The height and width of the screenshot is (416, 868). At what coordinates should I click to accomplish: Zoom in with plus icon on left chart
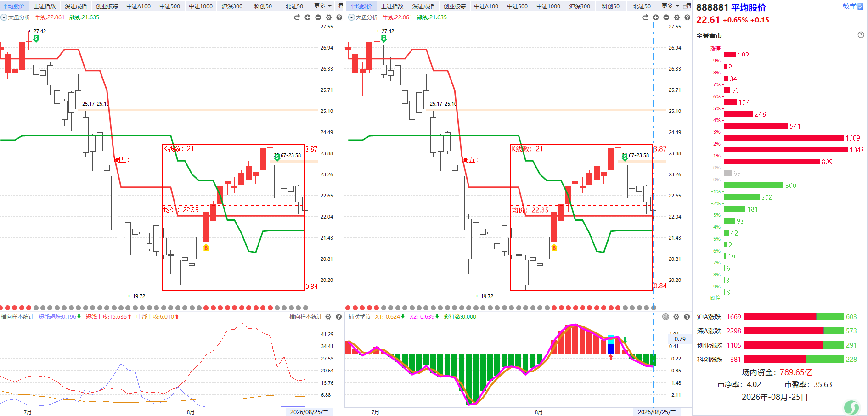point(308,17)
